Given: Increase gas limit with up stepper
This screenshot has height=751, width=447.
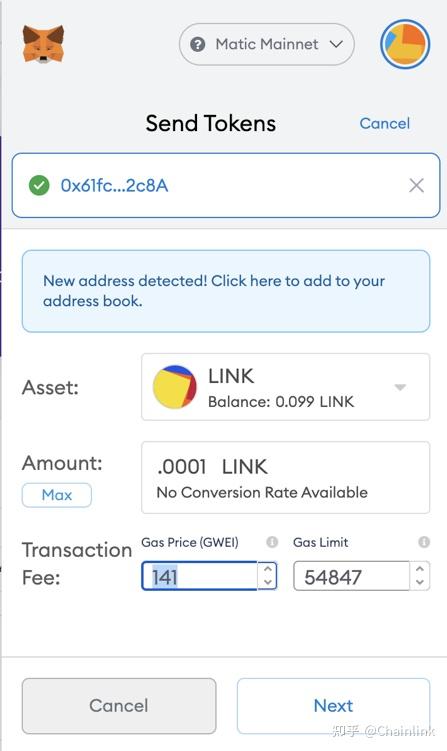Looking at the screenshot, I should pos(420,569).
